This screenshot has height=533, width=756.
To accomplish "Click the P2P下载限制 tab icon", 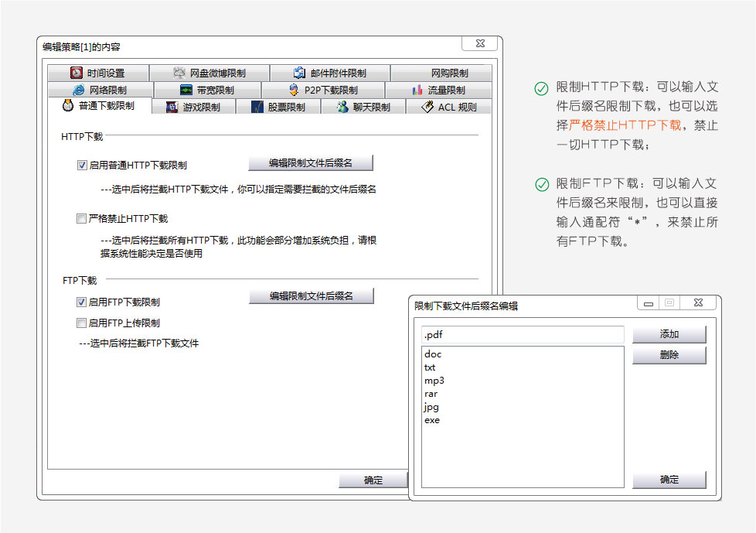I will pyautogui.click(x=294, y=91).
